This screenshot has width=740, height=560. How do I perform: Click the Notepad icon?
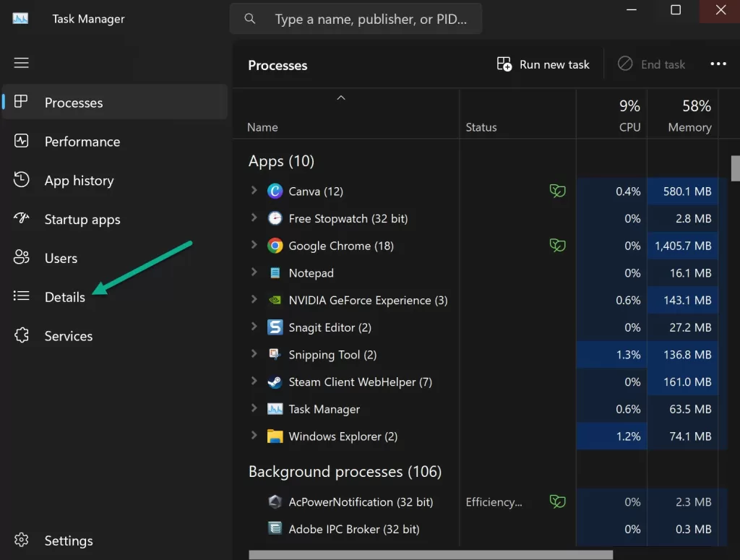275,272
